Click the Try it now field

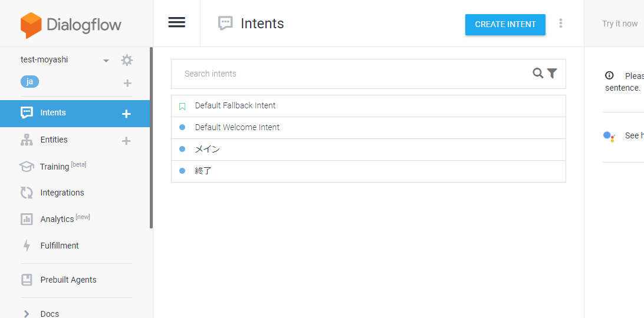(620, 24)
